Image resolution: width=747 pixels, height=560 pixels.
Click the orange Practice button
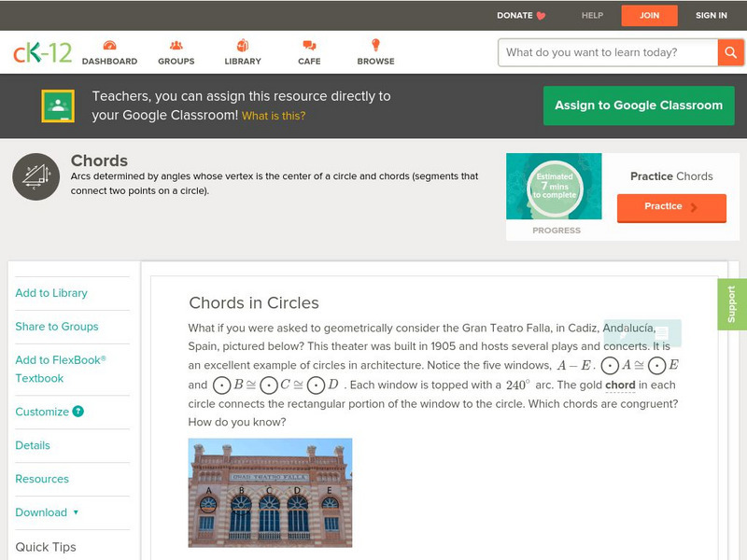click(671, 207)
